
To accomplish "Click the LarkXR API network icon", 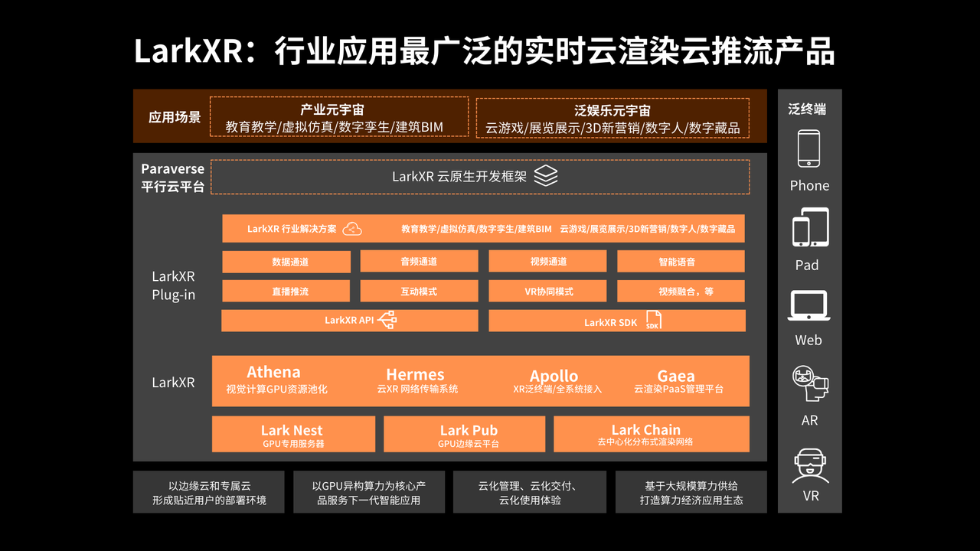I will tap(387, 320).
